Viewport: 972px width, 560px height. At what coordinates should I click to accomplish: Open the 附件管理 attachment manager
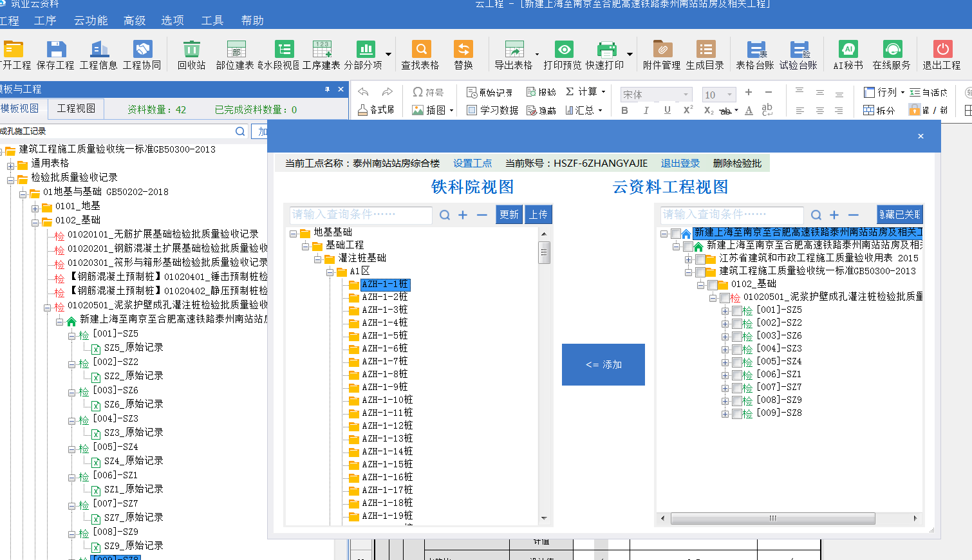[662, 54]
